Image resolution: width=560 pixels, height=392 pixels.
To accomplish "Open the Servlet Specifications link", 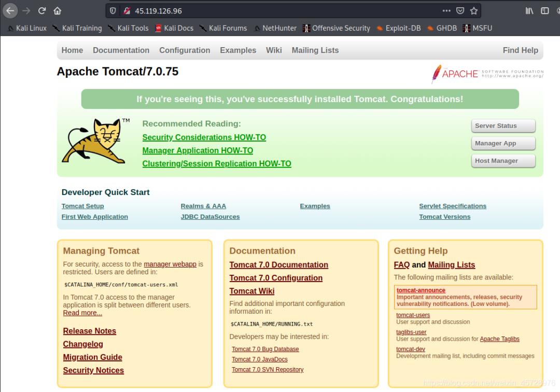I will pyautogui.click(x=453, y=206).
